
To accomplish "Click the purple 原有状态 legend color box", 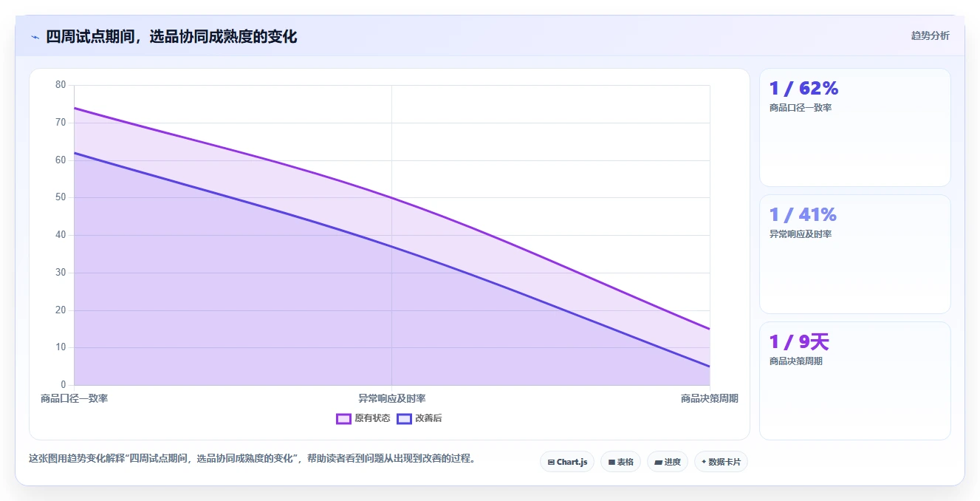I will [343, 418].
